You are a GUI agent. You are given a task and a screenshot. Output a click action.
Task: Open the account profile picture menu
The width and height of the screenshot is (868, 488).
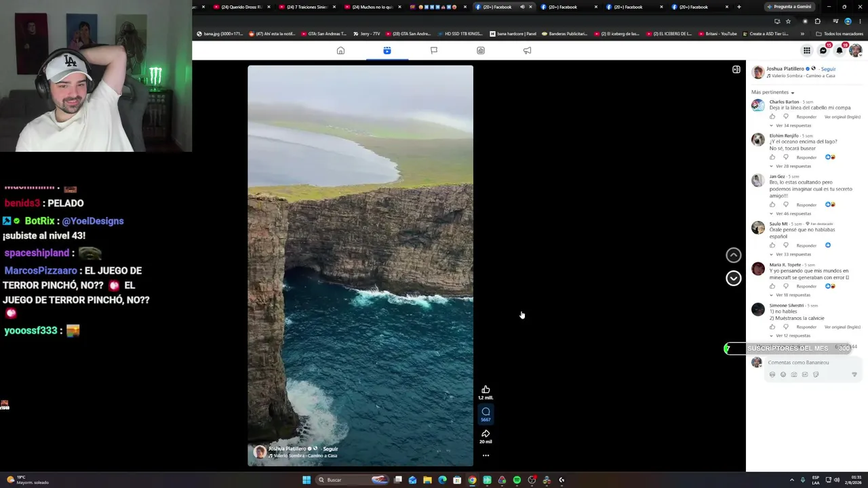click(x=856, y=50)
